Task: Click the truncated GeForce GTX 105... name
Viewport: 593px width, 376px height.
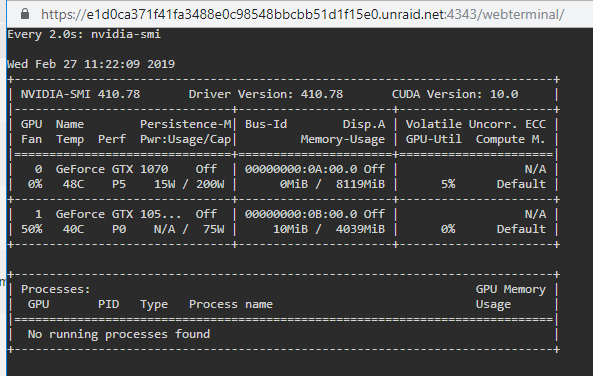Action: coord(118,214)
